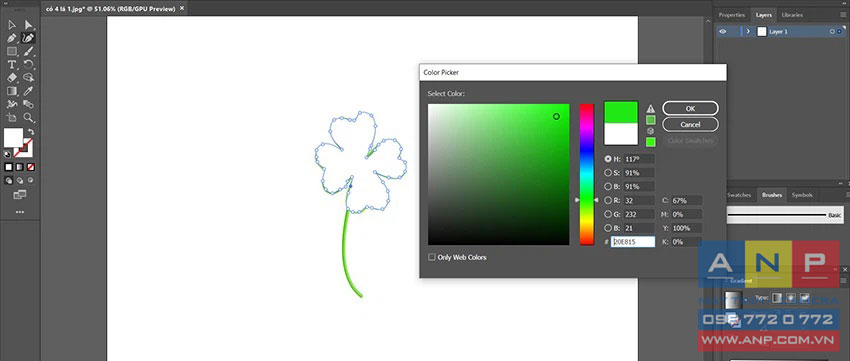
Task: Select the Rectangle tool
Action: (12, 51)
